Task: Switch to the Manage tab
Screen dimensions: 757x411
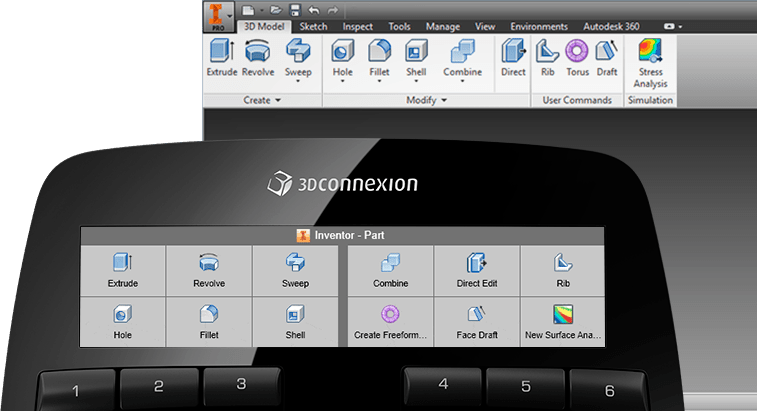Action: click(443, 27)
